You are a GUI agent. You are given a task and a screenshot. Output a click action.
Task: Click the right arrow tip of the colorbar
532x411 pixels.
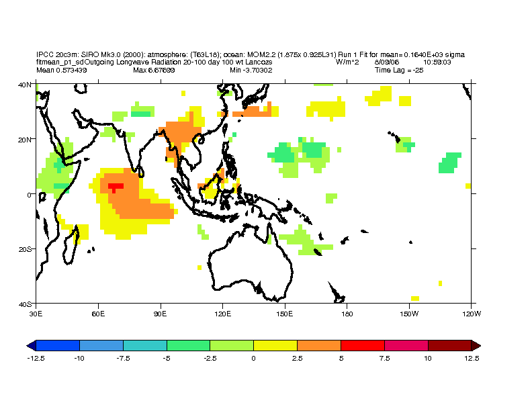[477, 345]
